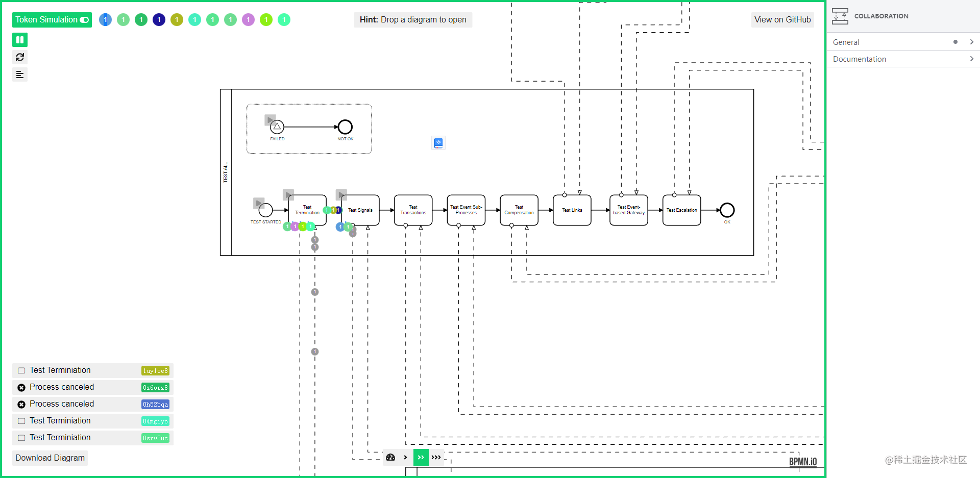This screenshot has width=980, height=478.
Task: Open the View on GitHub link
Action: pos(782,19)
